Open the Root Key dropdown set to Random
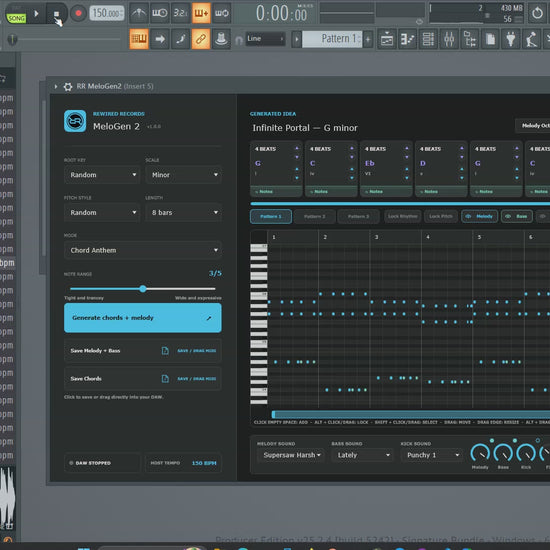The width and height of the screenshot is (550, 550). 102,175
